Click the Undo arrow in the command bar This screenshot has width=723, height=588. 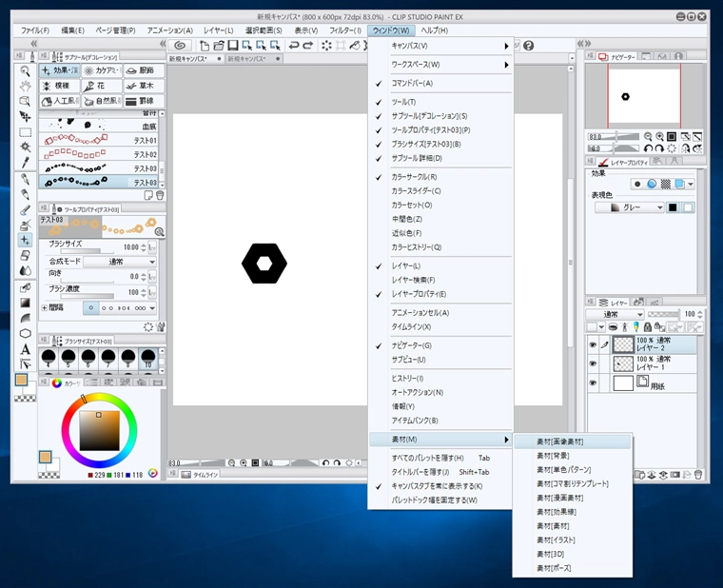pos(294,46)
